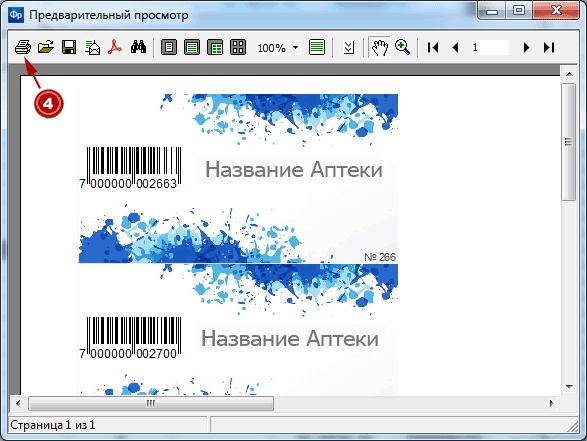Go to first page button
Viewport: 587px width, 441px height.
pos(433,48)
